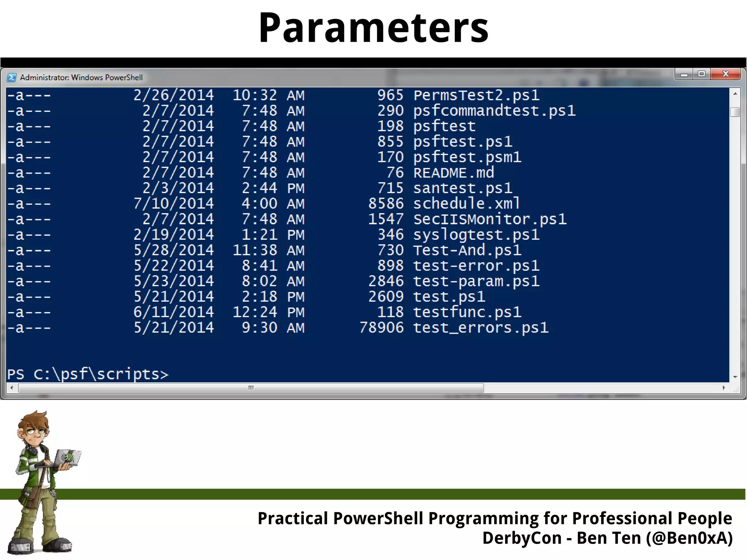Click the psftest entry with size 198

(444, 126)
